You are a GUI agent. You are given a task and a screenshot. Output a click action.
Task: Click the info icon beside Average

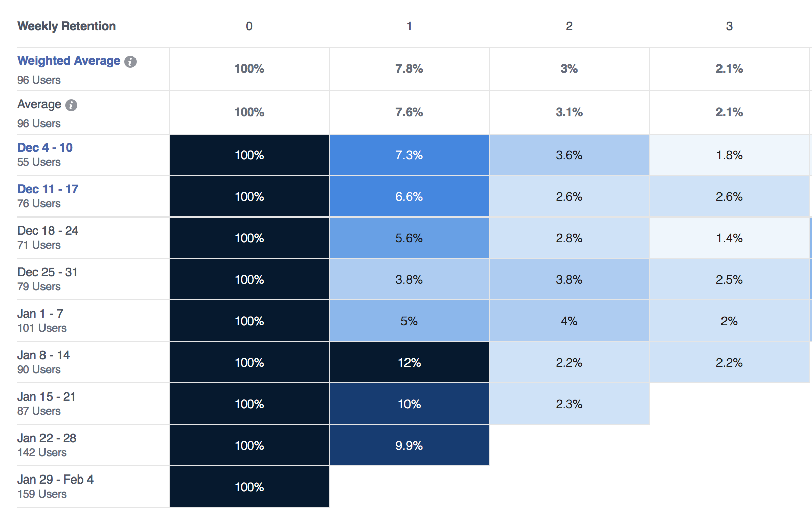click(71, 105)
